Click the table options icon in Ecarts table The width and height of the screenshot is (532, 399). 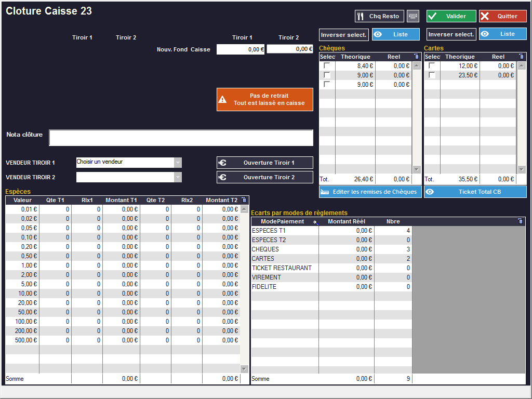click(x=521, y=221)
